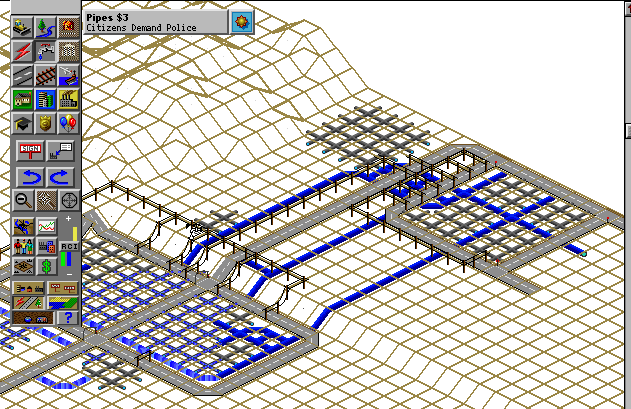Select the Bulldozer tool
The width and height of the screenshot is (631, 409).
click(22, 27)
